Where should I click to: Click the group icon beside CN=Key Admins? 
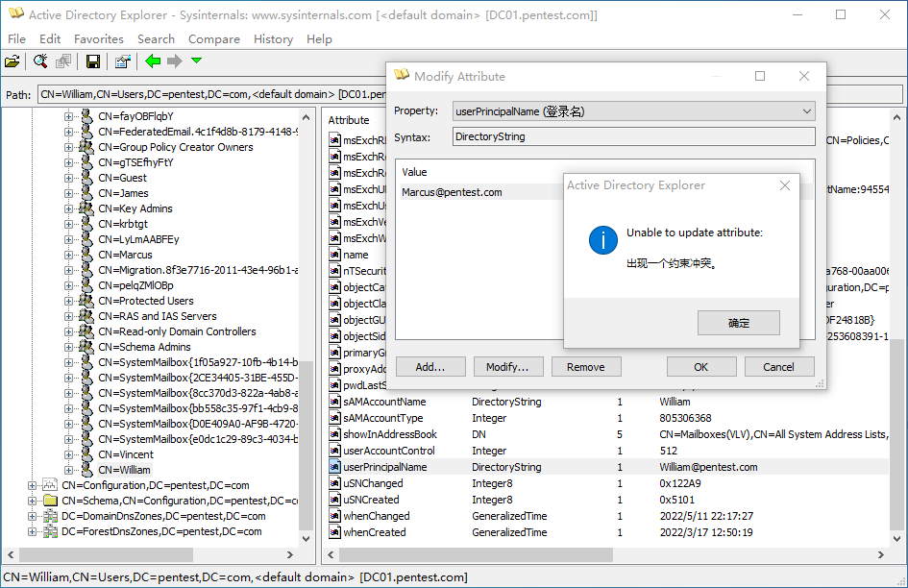86,208
